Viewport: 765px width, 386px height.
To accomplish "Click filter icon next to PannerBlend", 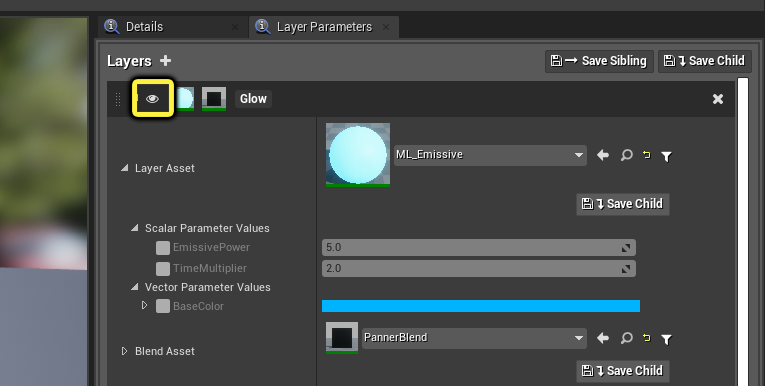I will tap(666, 339).
